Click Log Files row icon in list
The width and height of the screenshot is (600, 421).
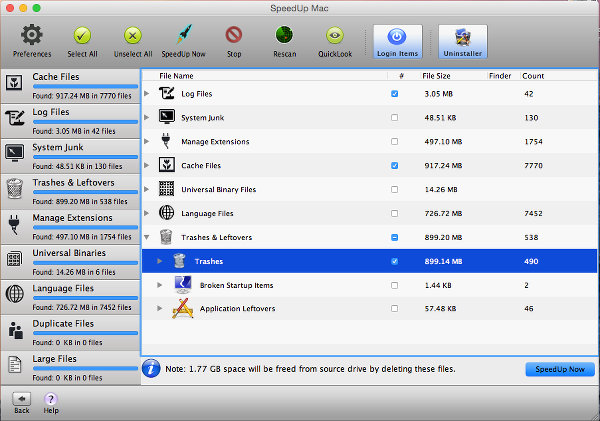pyautogui.click(x=166, y=93)
